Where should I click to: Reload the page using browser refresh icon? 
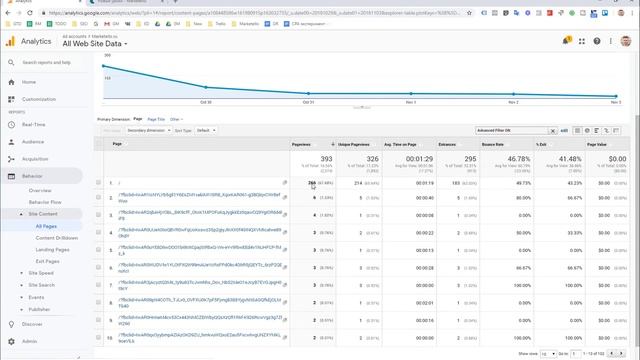point(30,13)
